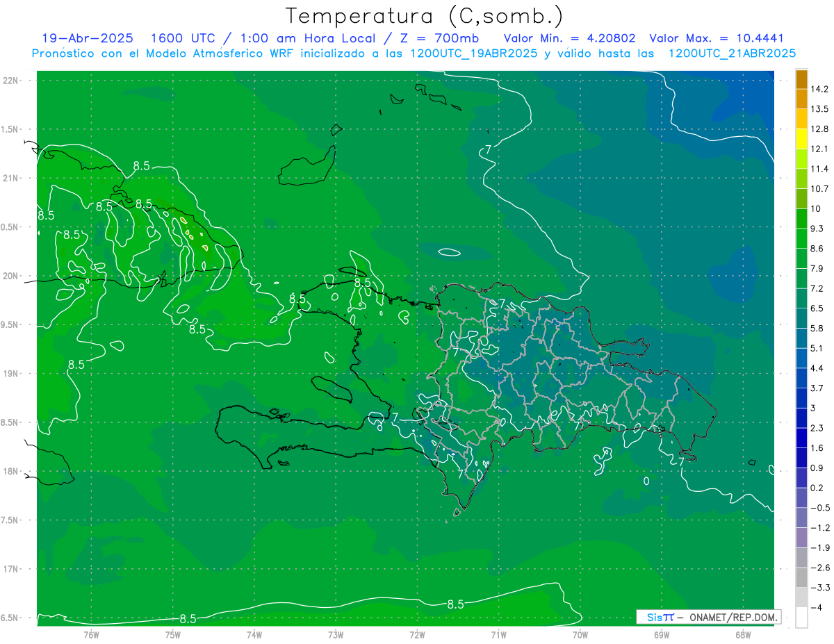Click legend value "14.2"
Viewport: 834px width, 644px height.
(819, 89)
